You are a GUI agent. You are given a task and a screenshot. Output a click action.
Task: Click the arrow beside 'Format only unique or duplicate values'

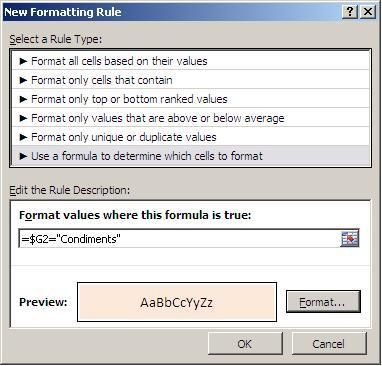tap(23, 137)
